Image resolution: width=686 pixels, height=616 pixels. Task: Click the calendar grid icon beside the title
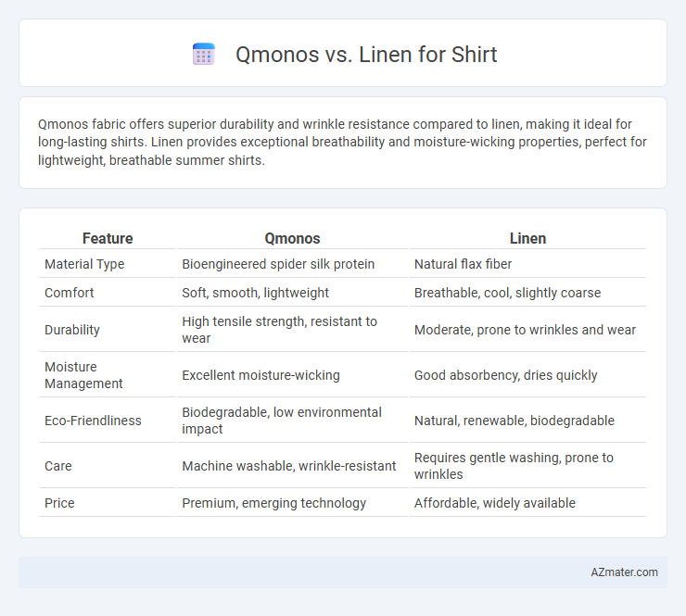(x=203, y=55)
